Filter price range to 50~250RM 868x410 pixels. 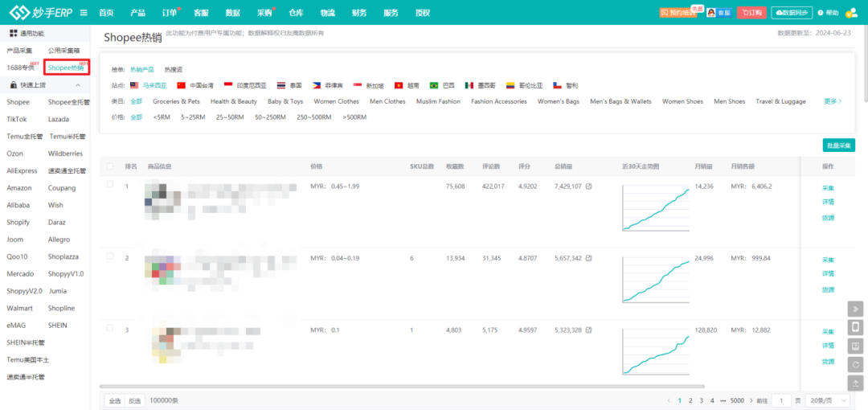pyautogui.click(x=270, y=117)
